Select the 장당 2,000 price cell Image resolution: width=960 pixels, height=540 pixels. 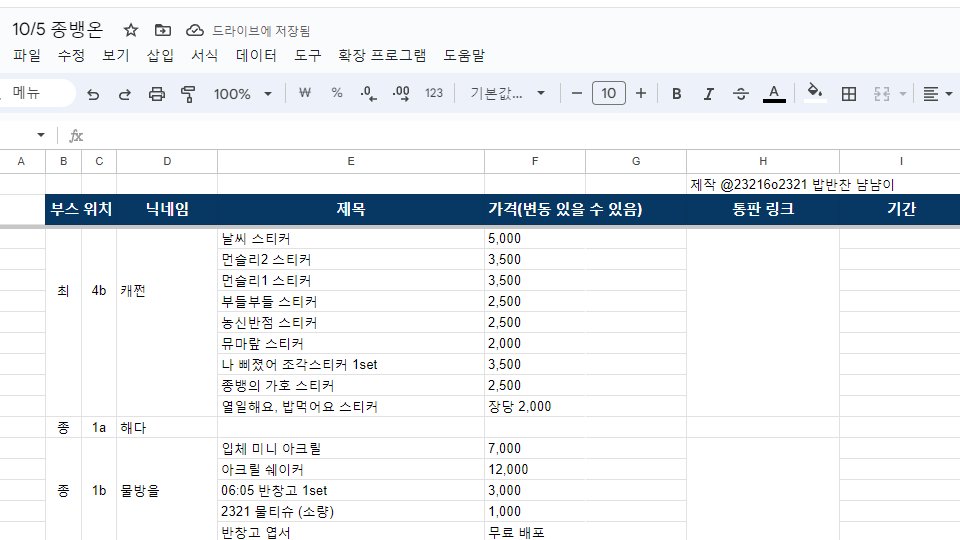(535, 407)
